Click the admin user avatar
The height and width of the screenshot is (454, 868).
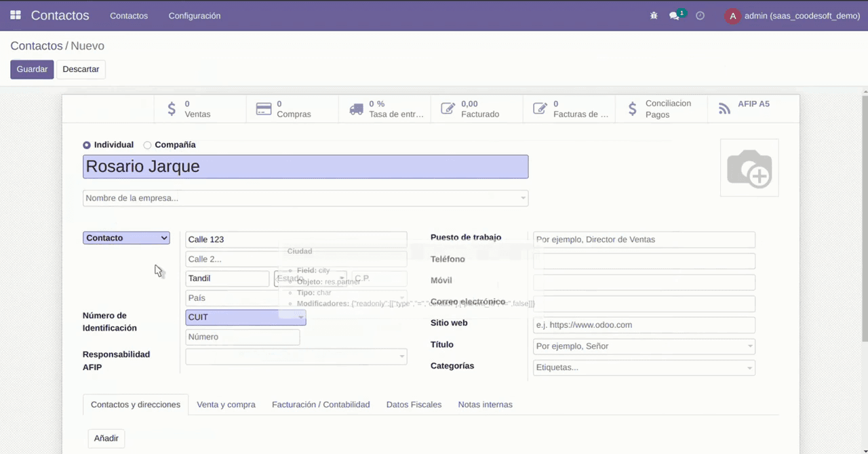click(732, 16)
